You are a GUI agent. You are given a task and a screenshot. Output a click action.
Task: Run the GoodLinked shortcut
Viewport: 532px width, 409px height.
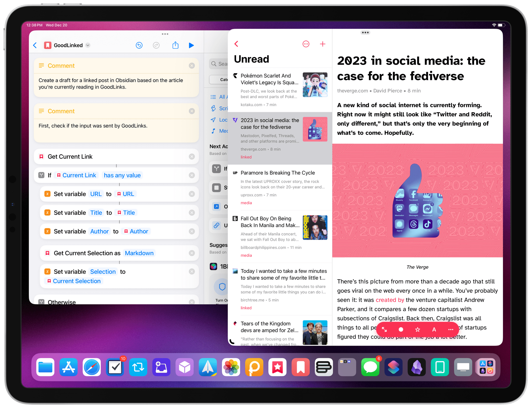191,45
